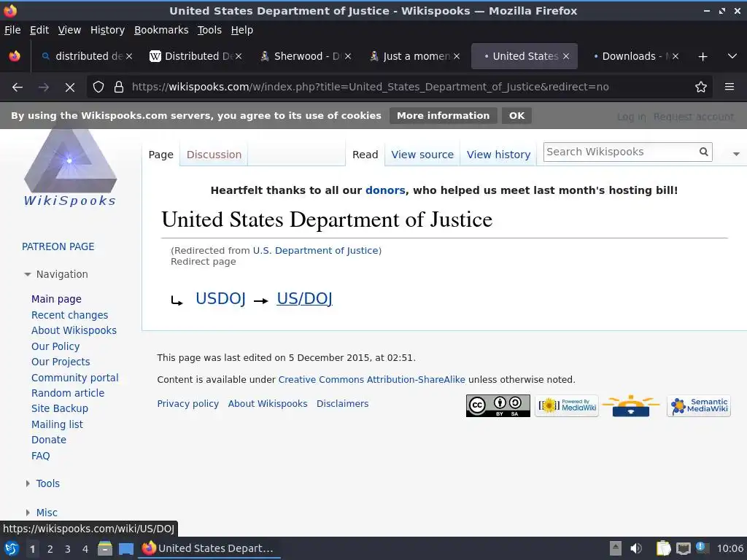The height and width of the screenshot is (560, 747).
Task: Open the History menu
Action: [107, 30]
